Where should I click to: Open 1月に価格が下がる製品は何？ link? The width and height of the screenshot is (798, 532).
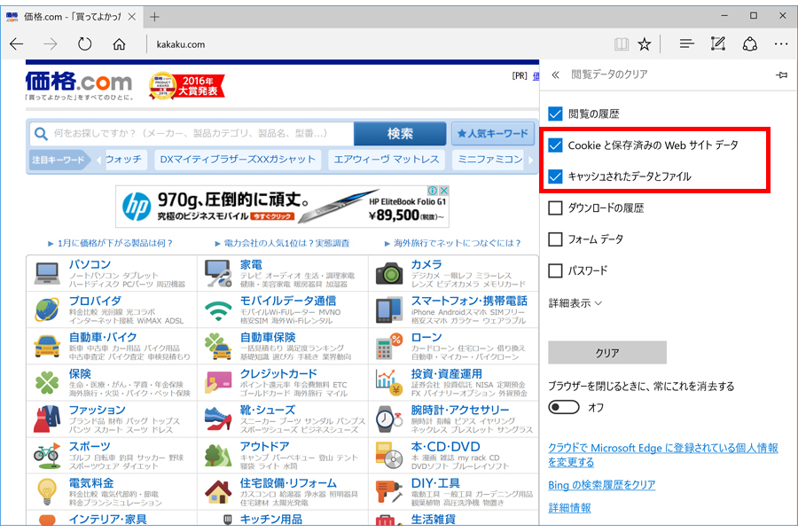tap(115, 243)
